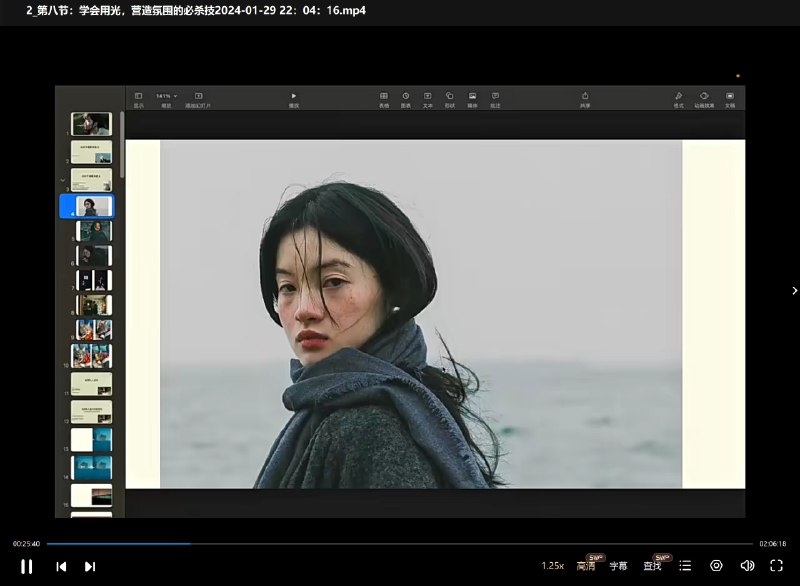Click the Keynote play slideshow button
Screen dimensions: 800x586
click(294, 98)
